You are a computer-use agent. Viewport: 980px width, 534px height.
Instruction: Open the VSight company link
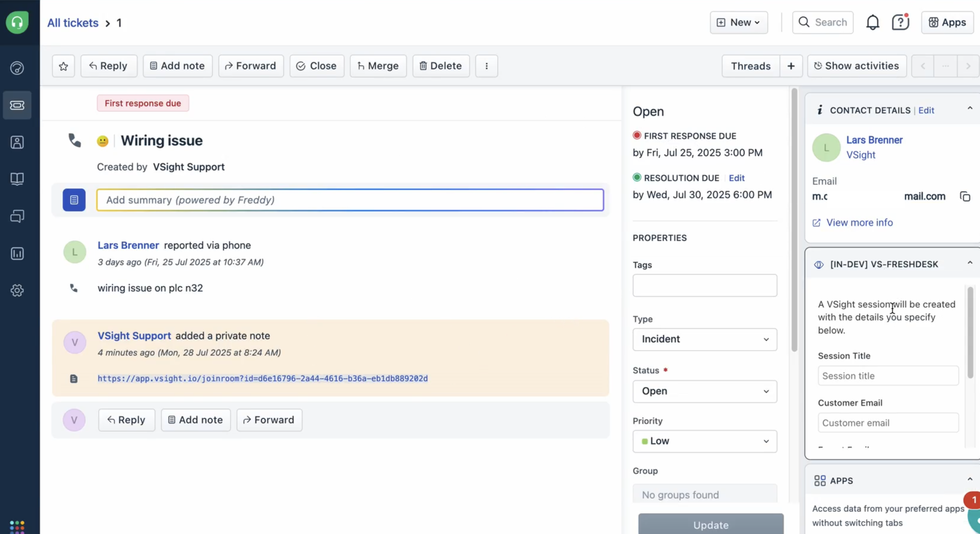click(x=861, y=155)
